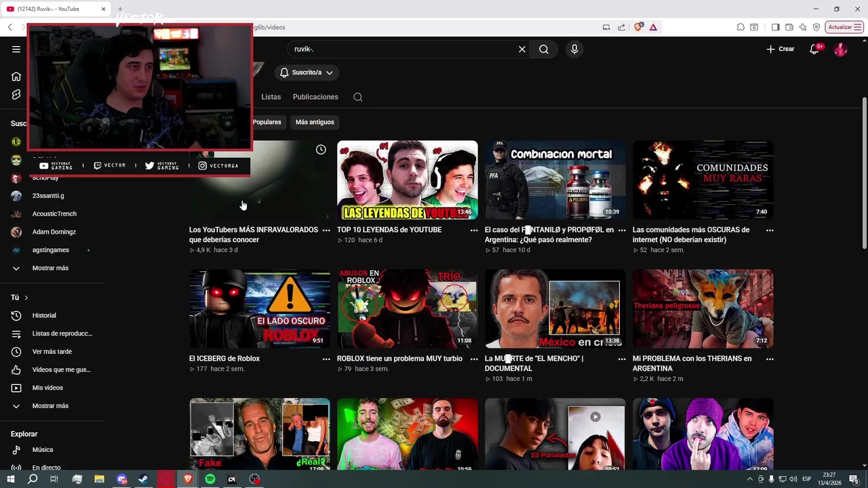Click the Brave Rewards triangle icon
868x488 pixels.
pos(653,27)
